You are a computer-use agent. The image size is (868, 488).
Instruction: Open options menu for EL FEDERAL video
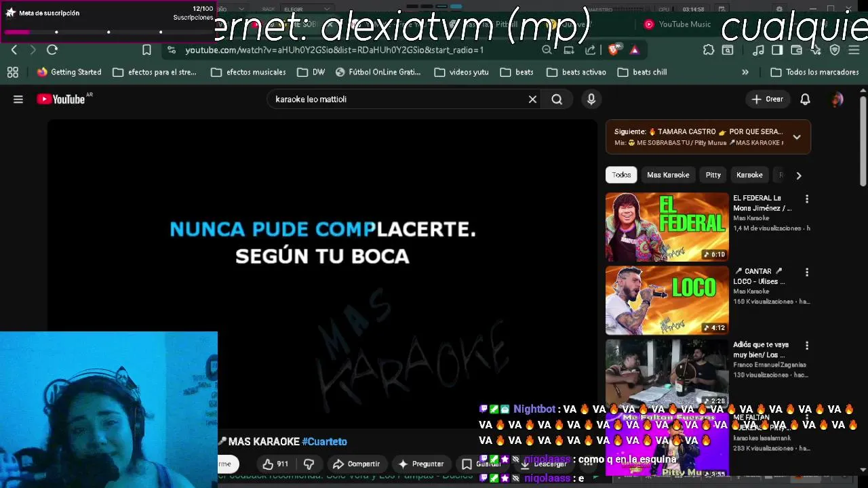click(807, 199)
